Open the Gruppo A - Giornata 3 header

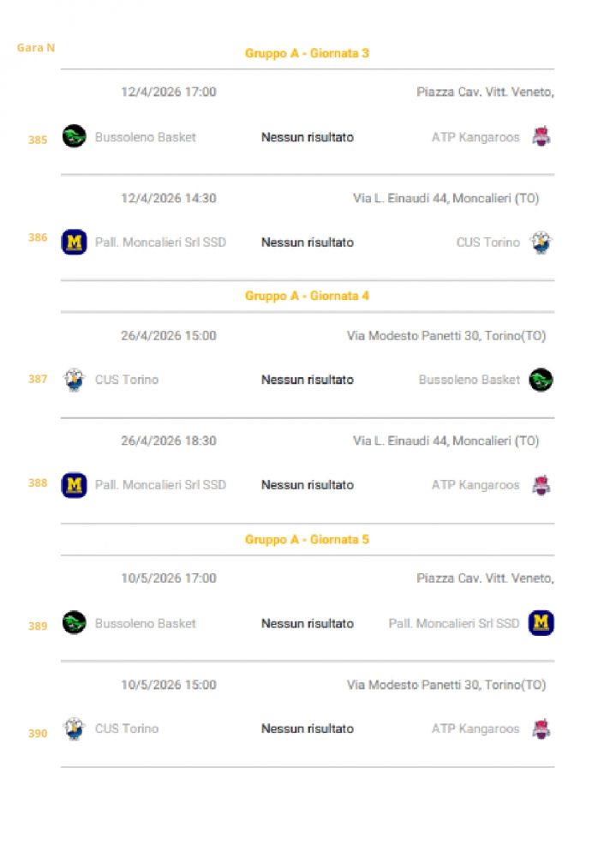click(307, 53)
